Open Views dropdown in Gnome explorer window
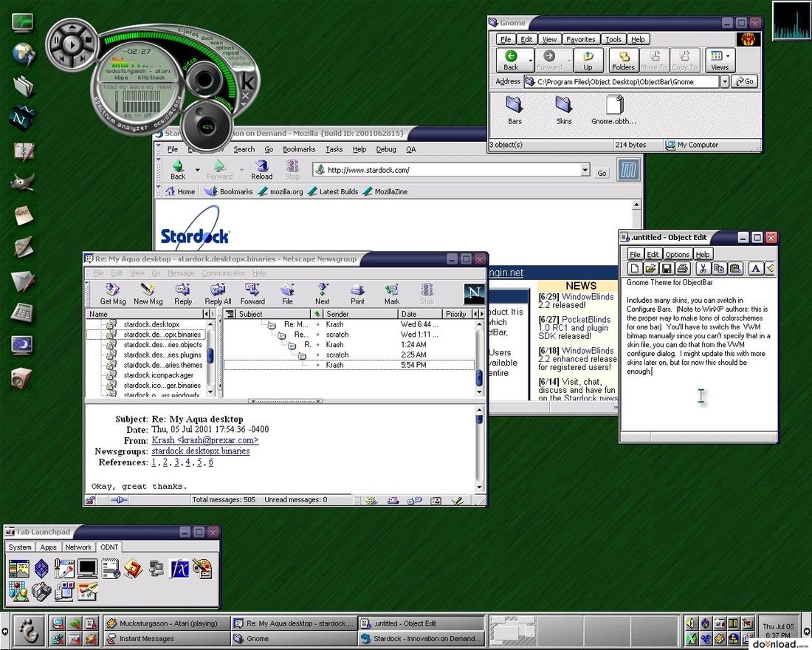The image size is (812, 650). 728,56
